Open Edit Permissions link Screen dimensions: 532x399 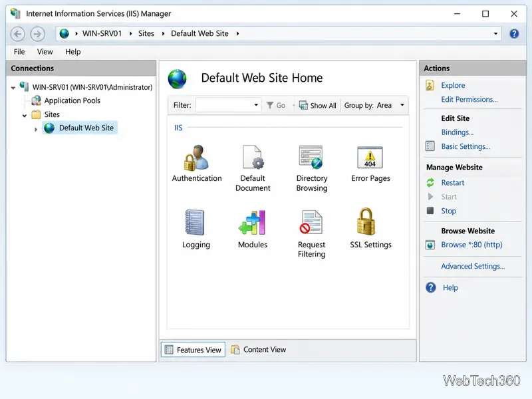(x=469, y=99)
